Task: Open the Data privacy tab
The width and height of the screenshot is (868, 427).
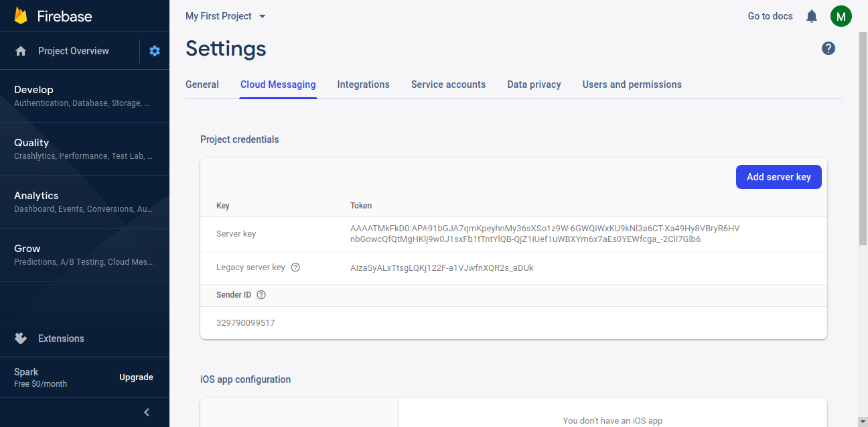Action: pos(534,84)
